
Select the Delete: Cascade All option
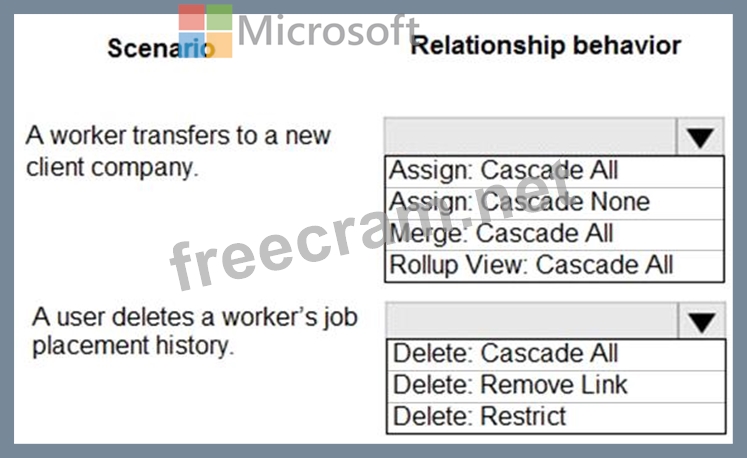click(505, 353)
